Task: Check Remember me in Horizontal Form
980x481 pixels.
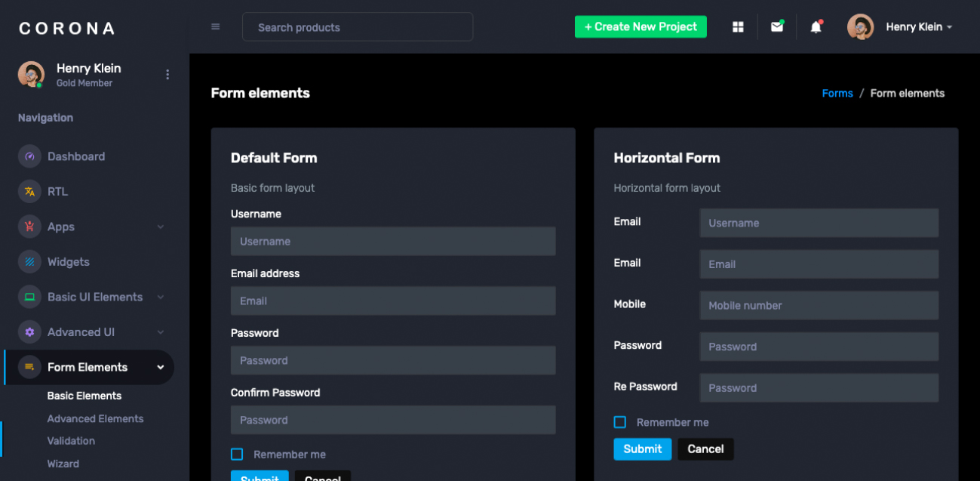Action: [620, 422]
